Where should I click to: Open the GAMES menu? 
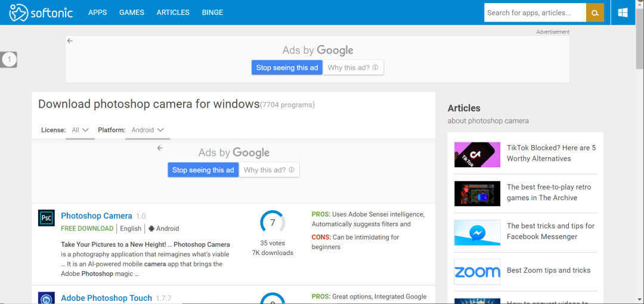pos(131,13)
